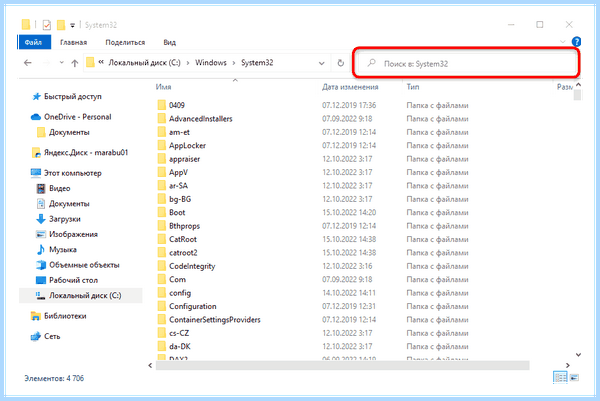Select the Boot folder icon

(x=162, y=212)
